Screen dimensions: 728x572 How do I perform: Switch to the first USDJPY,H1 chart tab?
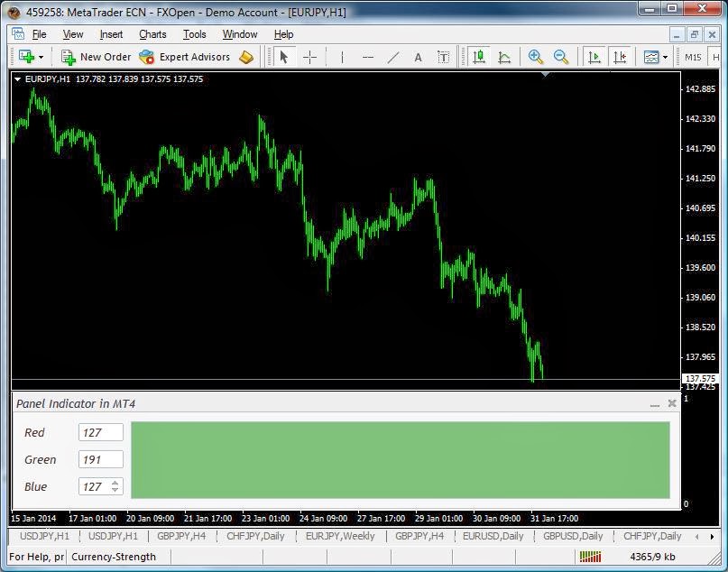coord(44,536)
